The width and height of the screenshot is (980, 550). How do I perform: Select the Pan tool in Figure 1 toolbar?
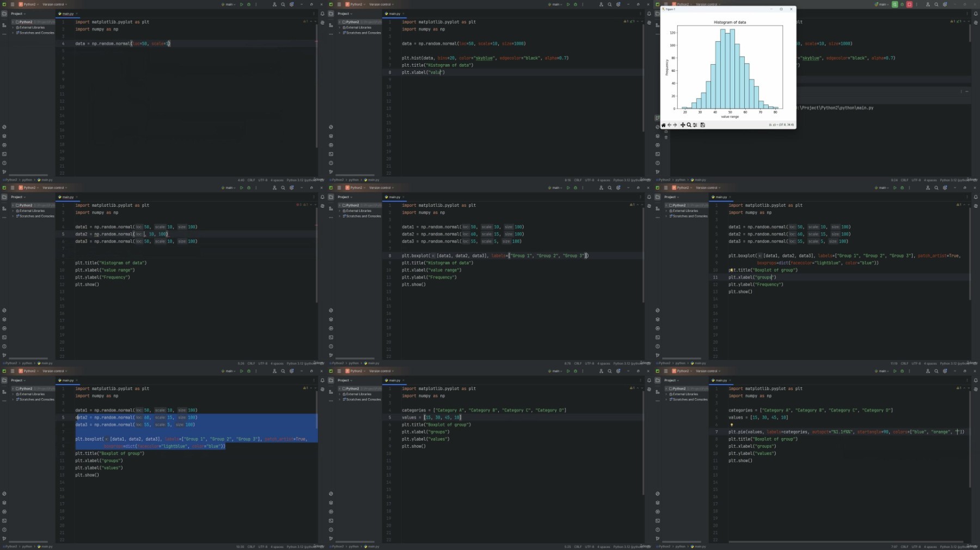click(x=683, y=125)
